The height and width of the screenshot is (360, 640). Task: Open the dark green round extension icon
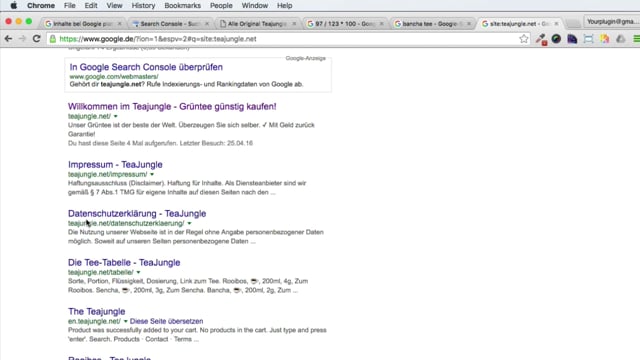(x=556, y=39)
